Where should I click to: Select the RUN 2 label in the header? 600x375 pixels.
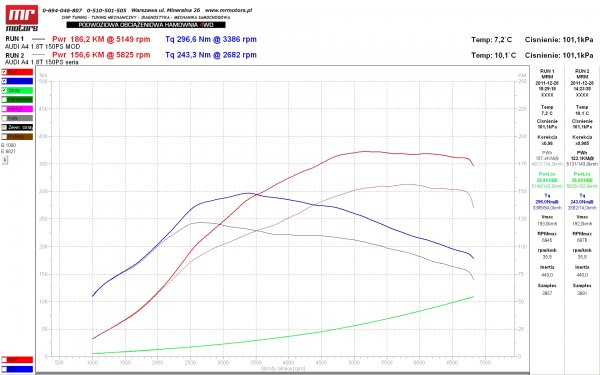pyautogui.click(x=15, y=55)
